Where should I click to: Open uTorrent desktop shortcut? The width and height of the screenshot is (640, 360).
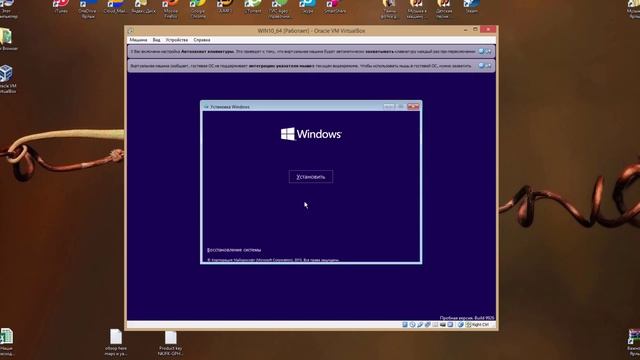[253, 7]
